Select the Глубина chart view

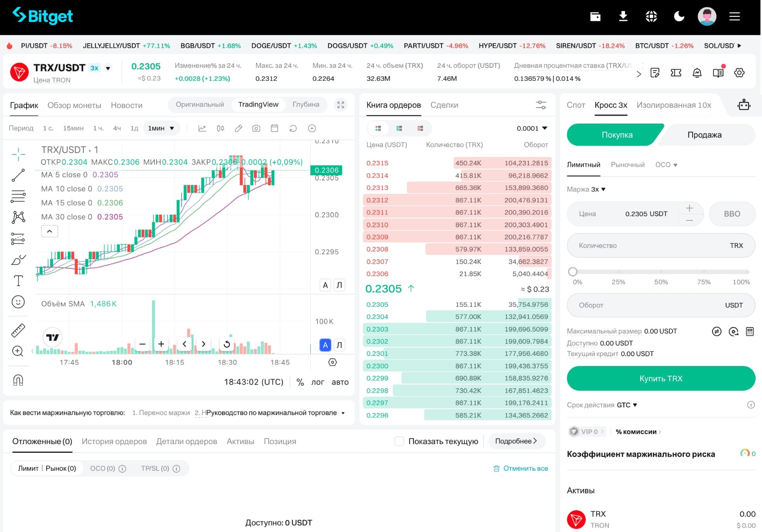[306, 104]
